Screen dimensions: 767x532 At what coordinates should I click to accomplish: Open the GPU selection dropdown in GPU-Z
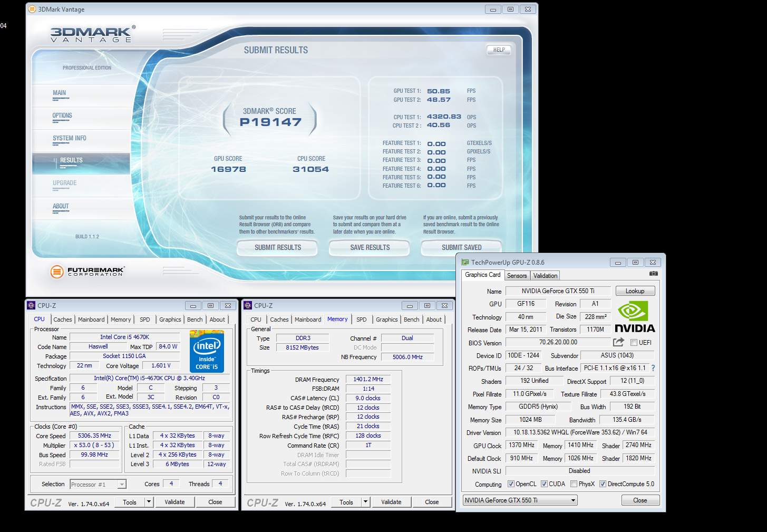point(520,500)
